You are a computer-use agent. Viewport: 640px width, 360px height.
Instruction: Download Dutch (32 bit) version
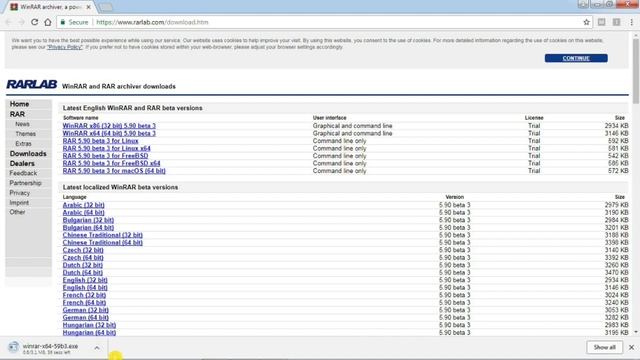(82, 265)
